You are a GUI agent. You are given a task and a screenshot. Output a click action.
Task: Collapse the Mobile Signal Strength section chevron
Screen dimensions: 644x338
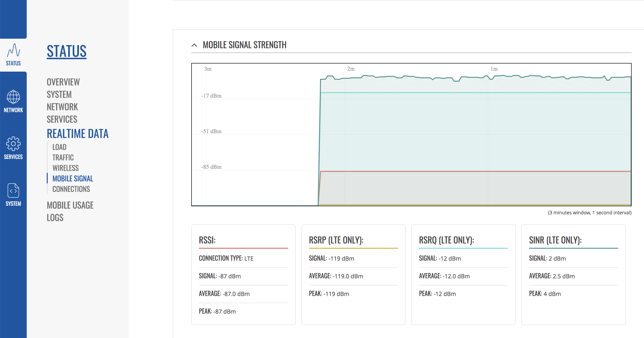(x=194, y=45)
